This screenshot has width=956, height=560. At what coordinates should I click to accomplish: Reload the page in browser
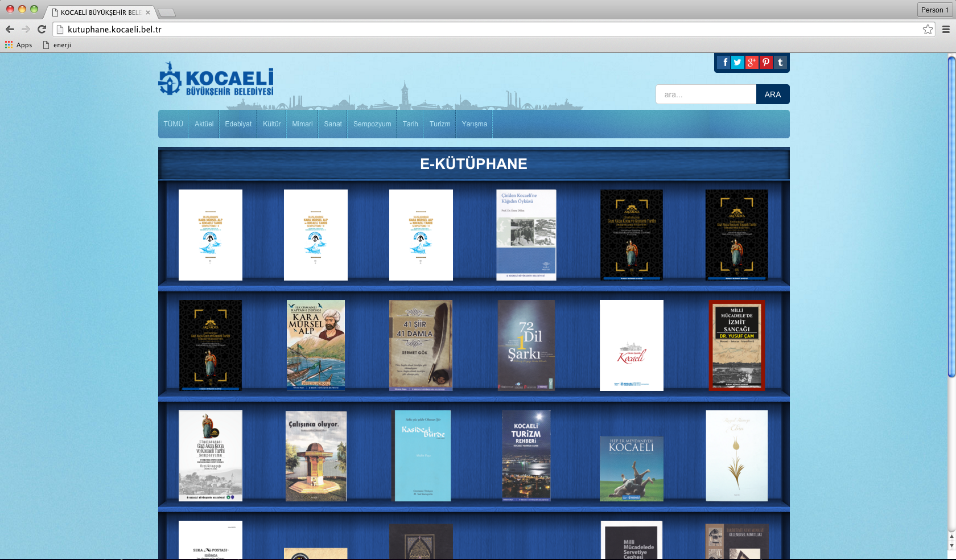(x=42, y=30)
